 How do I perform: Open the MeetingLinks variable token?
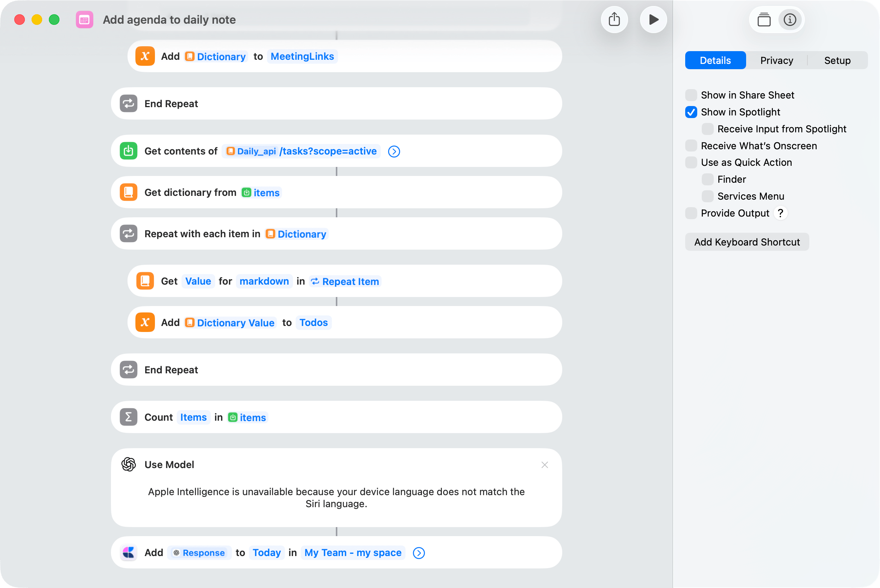(302, 56)
